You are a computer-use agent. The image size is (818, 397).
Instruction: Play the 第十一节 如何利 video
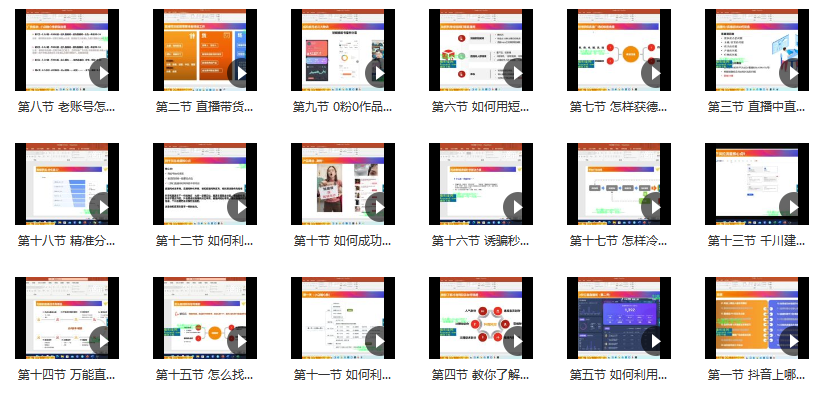pos(380,342)
